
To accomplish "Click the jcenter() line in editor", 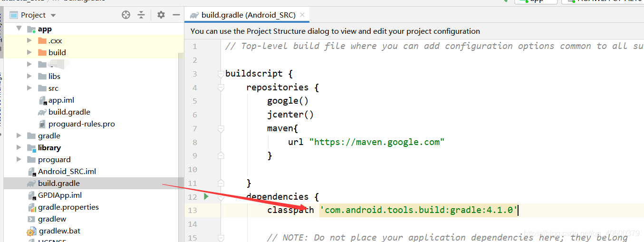I will click(x=290, y=115).
